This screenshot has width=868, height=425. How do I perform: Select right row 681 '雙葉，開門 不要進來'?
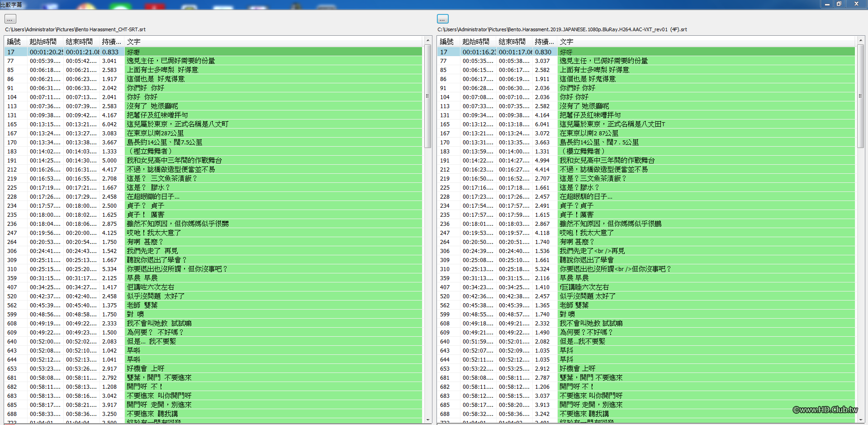pos(646,377)
